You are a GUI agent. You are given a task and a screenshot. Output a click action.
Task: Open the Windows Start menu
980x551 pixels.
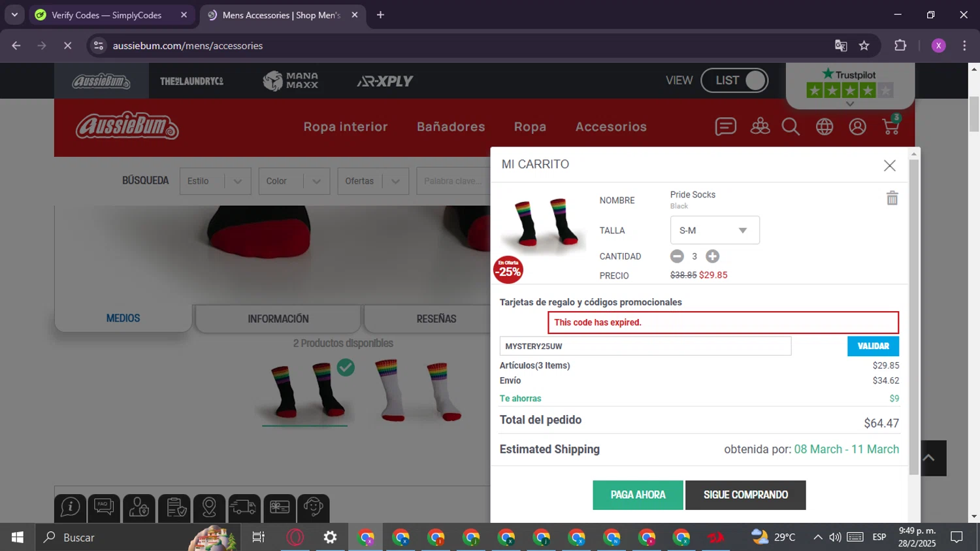point(17,537)
